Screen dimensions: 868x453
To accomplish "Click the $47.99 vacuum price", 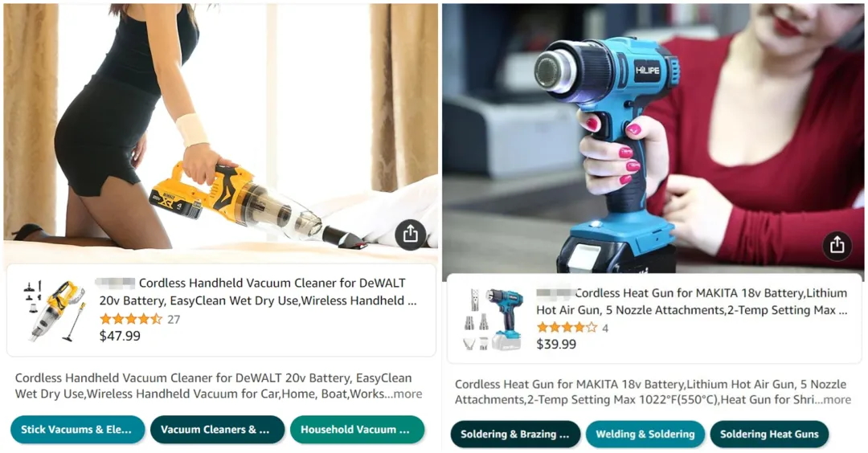I will (120, 336).
